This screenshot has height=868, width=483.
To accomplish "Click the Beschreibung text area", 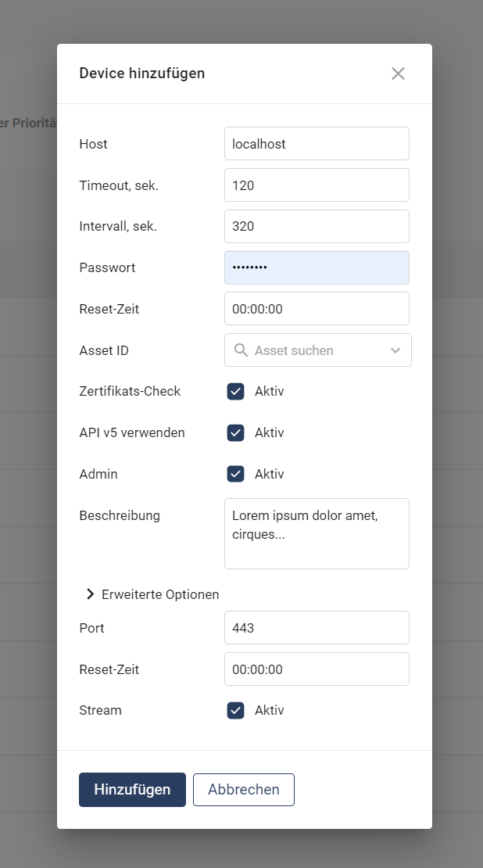I will [x=317, y=533].
